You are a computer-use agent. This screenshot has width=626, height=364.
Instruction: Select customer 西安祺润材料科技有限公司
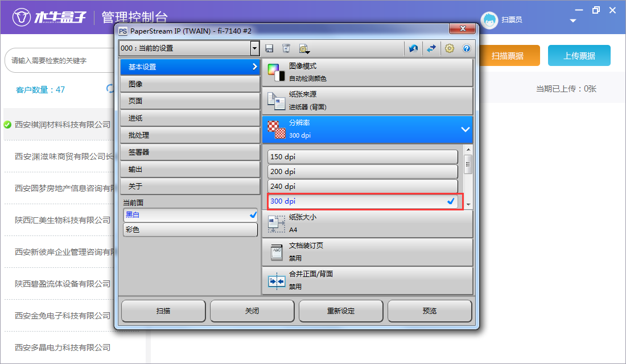point(63,125)
